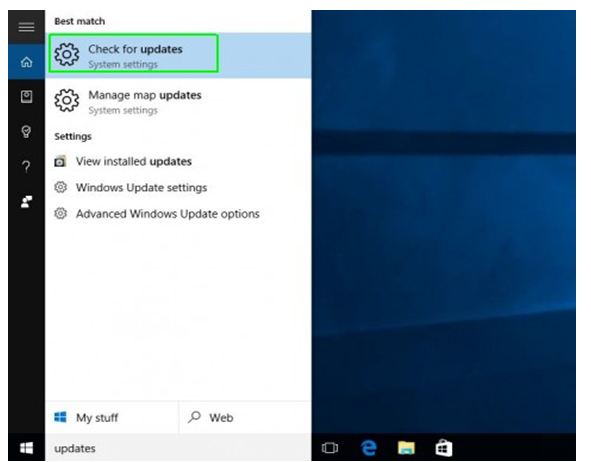Click the search box containing updates
This screenshot has height=462, width=591.
click(178, 448)
